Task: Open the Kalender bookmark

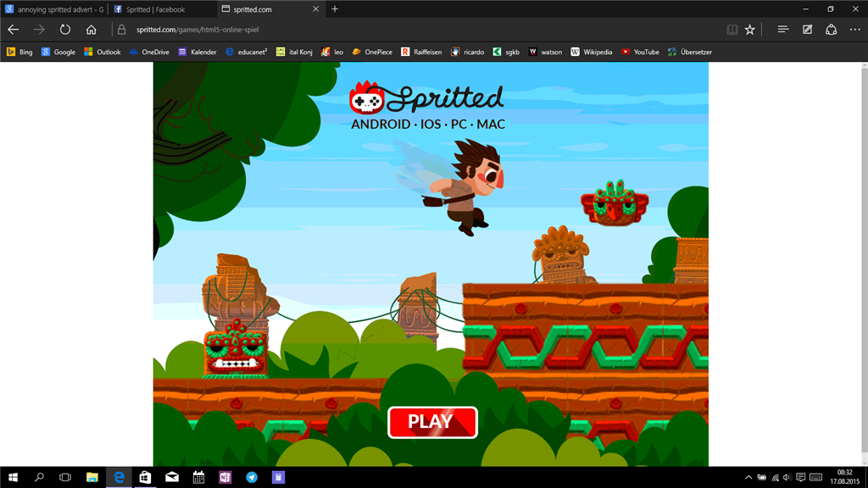Action: coord(197,52)
